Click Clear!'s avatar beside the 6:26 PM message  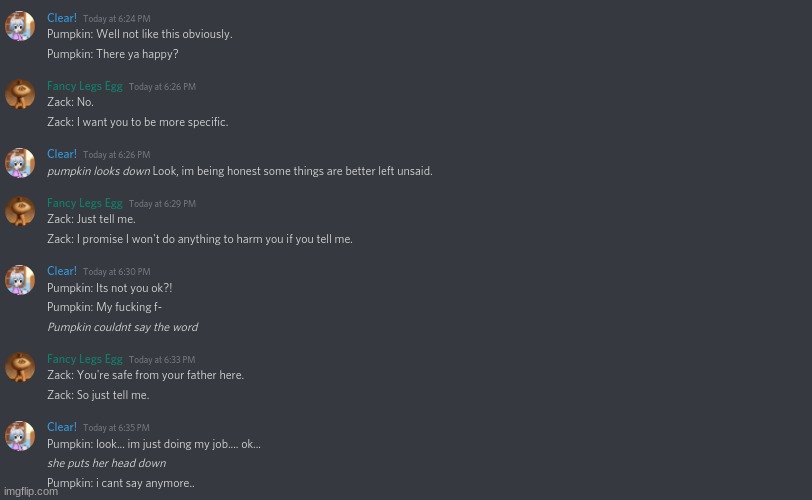[x=20, y=163]
